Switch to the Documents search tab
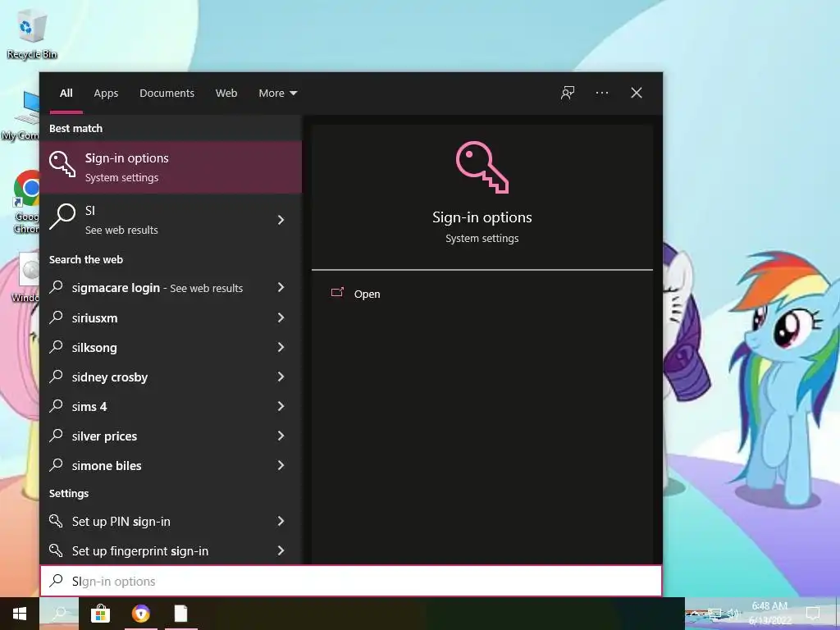 [x=167, y=94]
